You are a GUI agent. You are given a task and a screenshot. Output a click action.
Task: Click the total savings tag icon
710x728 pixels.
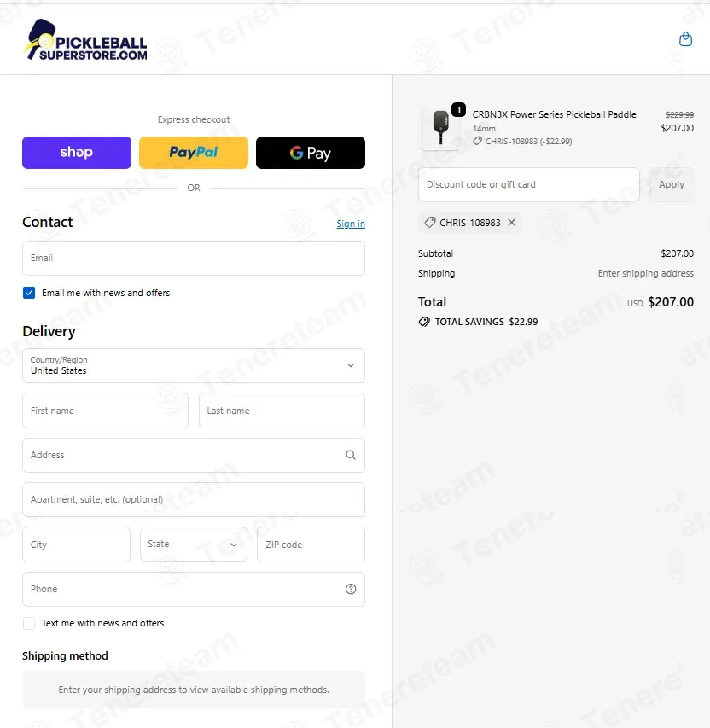pyautogui.click(x=424, y=322)
